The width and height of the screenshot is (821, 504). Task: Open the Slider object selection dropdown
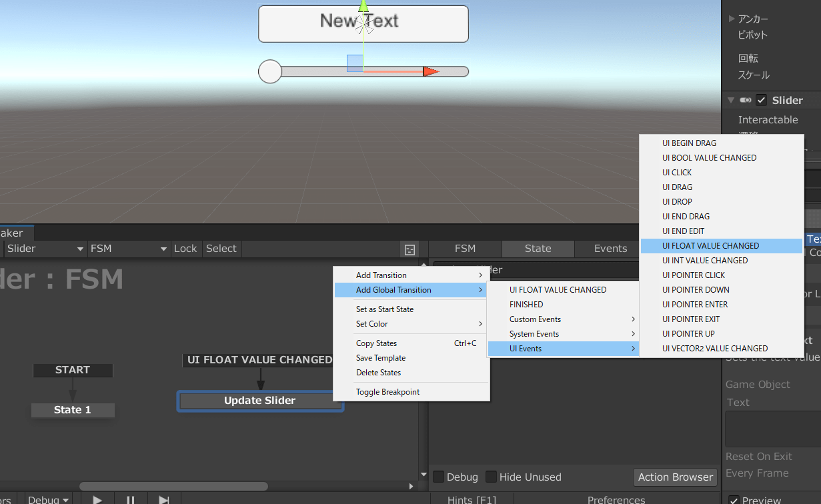(x=43, y=249)
